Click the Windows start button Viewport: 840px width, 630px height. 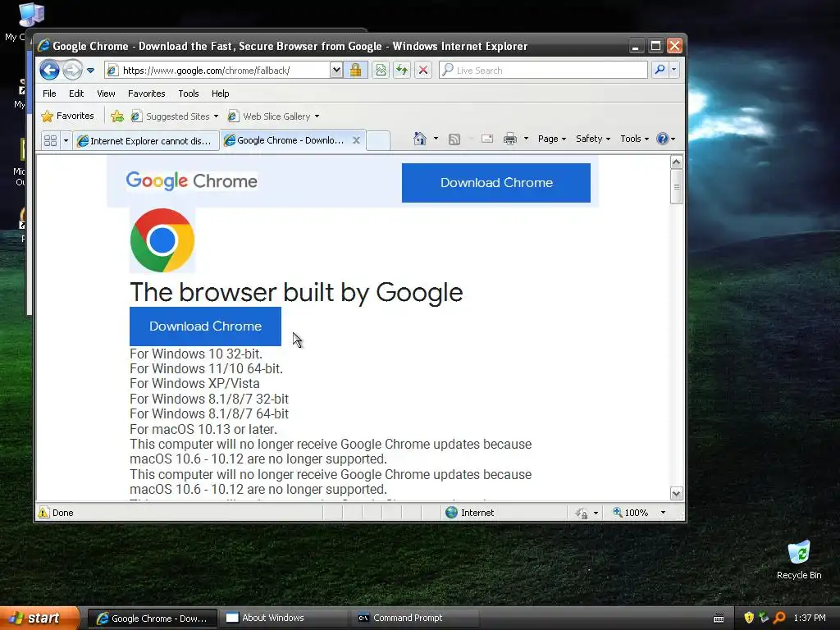pyautogui.click(x=39, y=619)
